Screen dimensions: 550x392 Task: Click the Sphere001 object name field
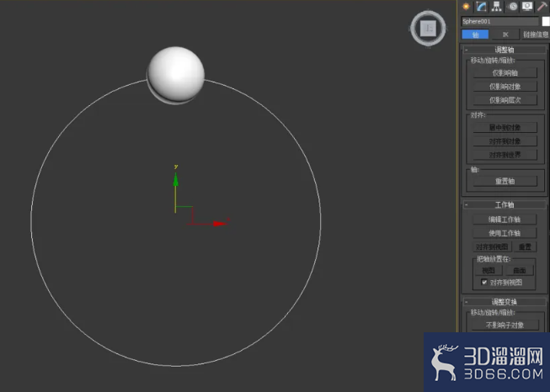(x=499, y=21)
